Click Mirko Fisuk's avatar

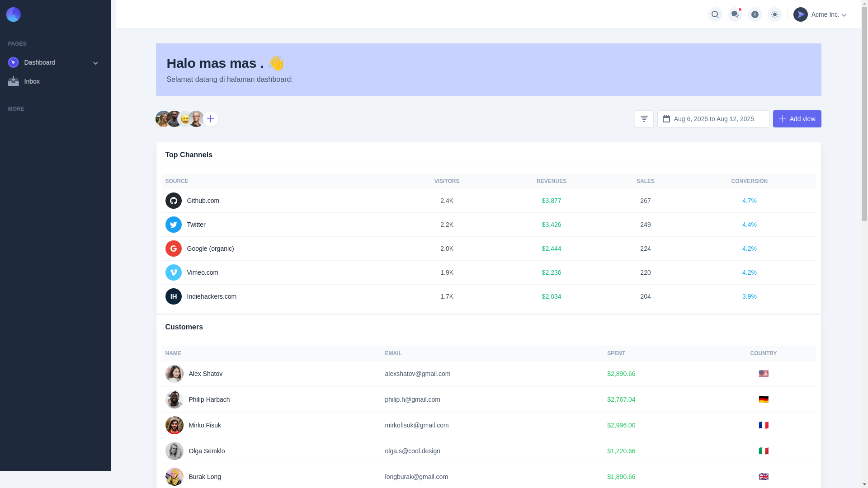pos(174,425)
